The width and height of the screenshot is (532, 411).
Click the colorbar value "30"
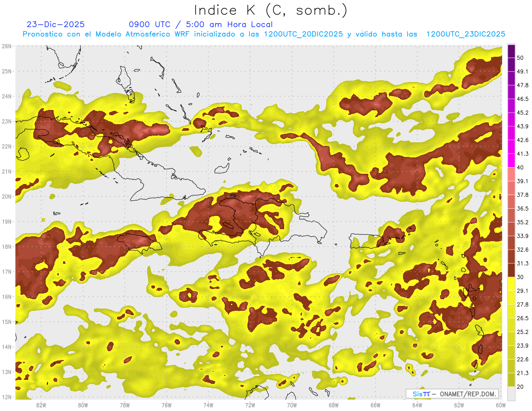pos(520,277)
